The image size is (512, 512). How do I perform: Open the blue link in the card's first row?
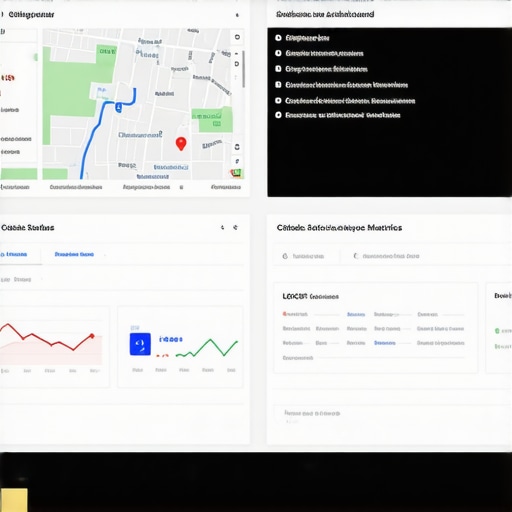coord(356,314)
